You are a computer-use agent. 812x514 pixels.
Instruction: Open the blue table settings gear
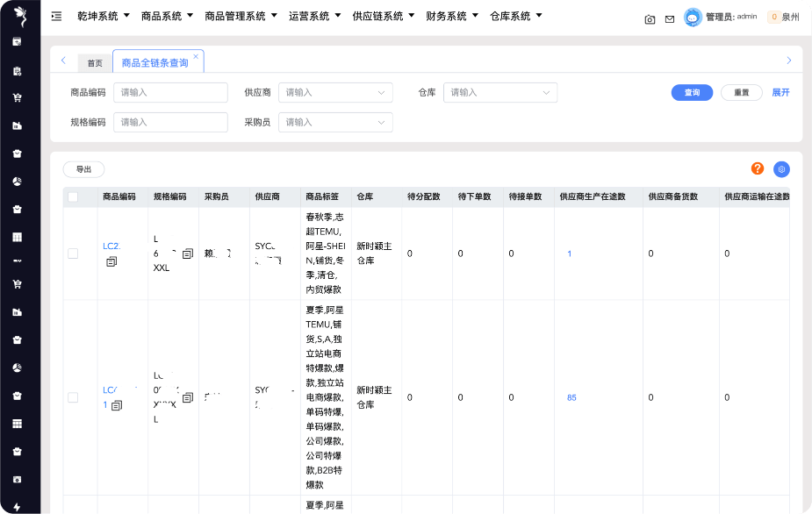(781, 169)
